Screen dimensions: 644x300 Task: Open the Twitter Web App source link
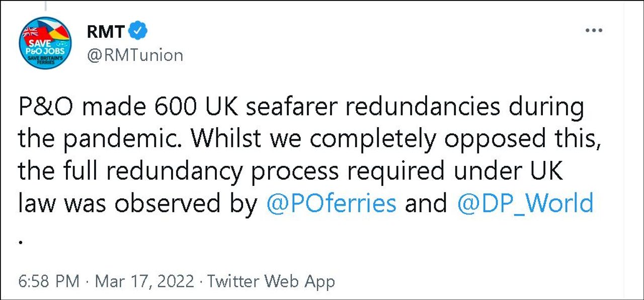point(272,281)
